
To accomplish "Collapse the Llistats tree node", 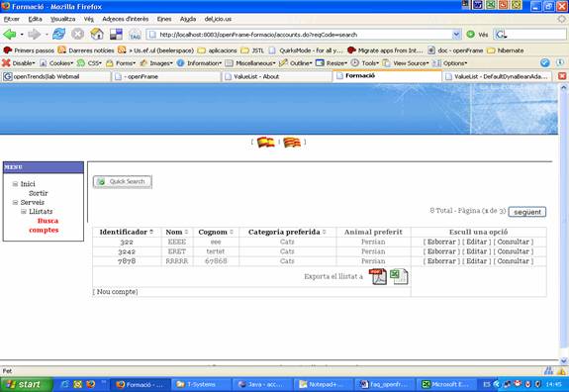I will click(x=24, y=211).
